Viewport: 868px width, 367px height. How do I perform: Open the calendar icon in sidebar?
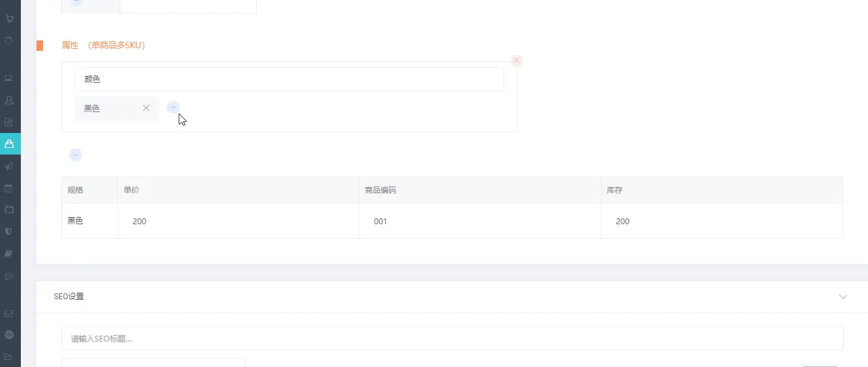9,188
